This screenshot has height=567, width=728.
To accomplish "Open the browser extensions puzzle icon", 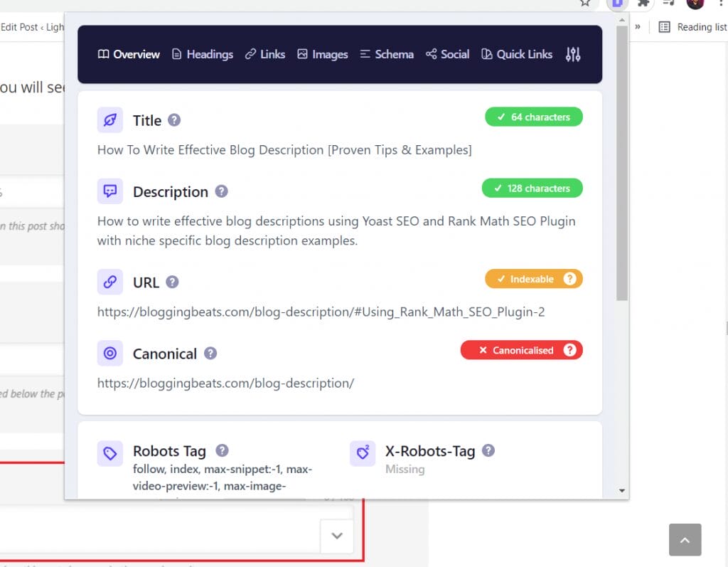I will pos(644,4).
